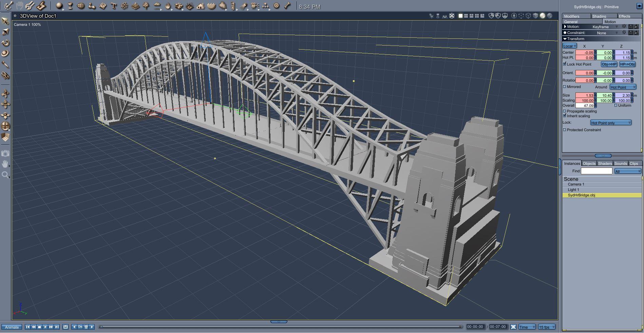The image size is (644, 333).
Task: Delete keyframe with trash icon
Action: (x=86, y=327)
